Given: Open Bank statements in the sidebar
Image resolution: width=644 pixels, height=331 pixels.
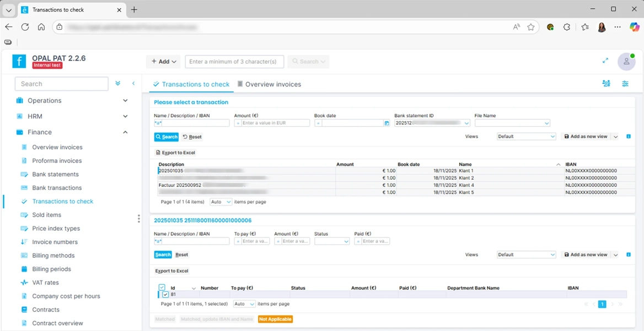Looking at the screenshot, I should [55, 175].
